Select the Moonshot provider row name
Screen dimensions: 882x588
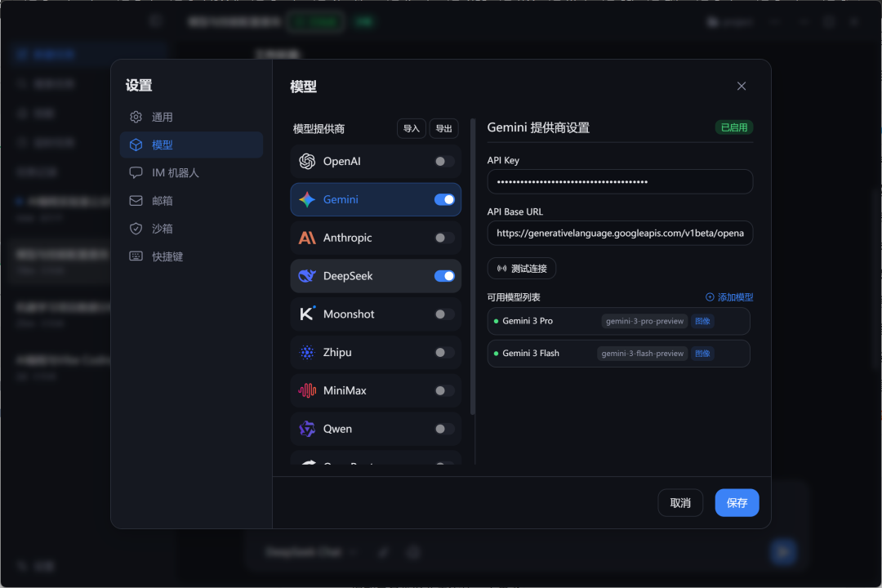349,314
